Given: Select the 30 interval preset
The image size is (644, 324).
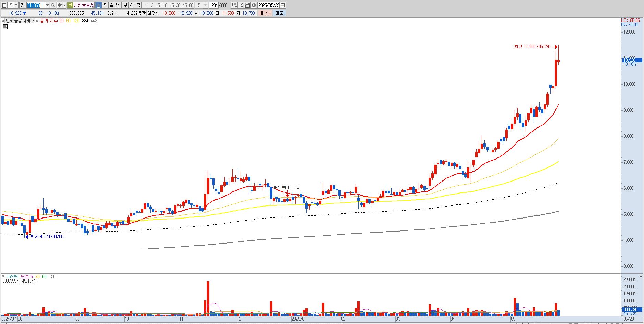Looking at the screenshot, I should (178, 5).
